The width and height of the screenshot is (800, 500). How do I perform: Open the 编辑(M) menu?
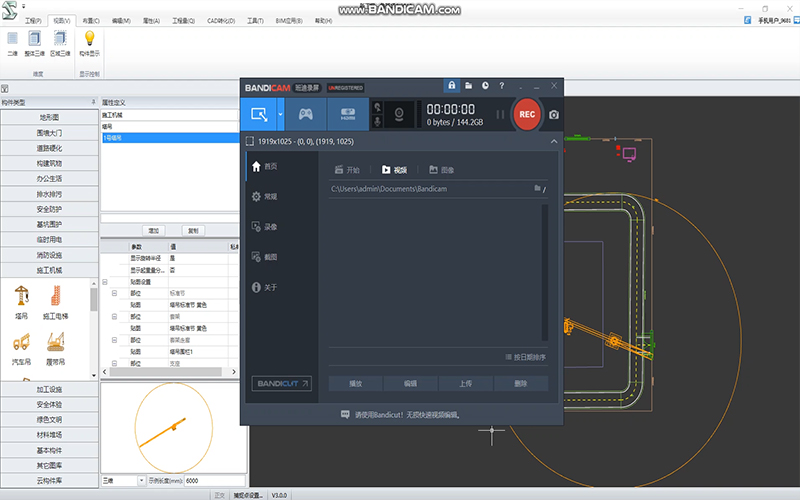(x=121, y=21)
